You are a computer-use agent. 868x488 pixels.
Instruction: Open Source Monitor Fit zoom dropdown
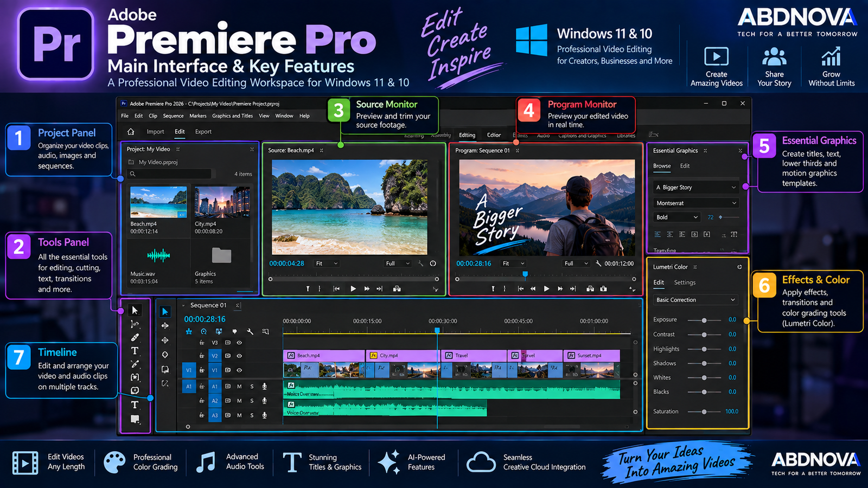tap(327, 264)
